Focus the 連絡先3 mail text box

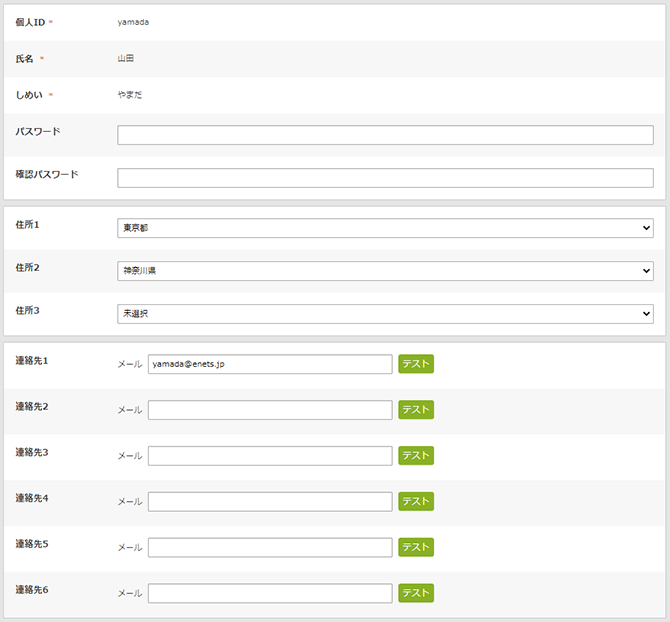(x=270, y=456)
